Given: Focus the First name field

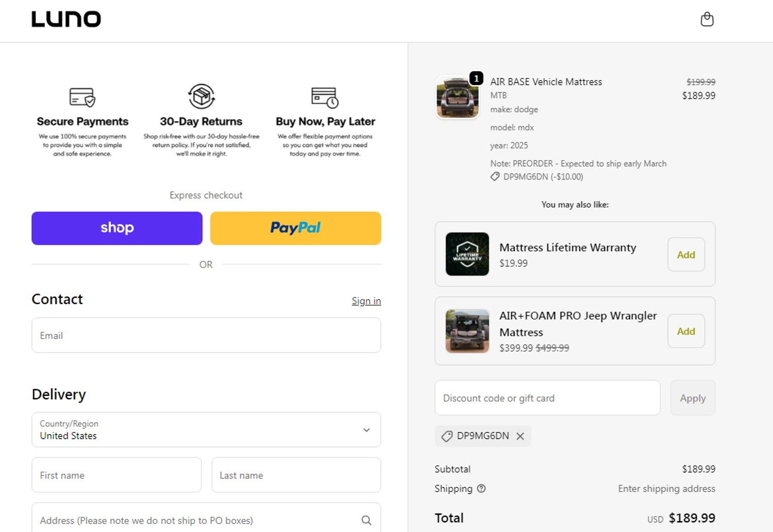Looking at the screenshot, I should tap(116, 475).
